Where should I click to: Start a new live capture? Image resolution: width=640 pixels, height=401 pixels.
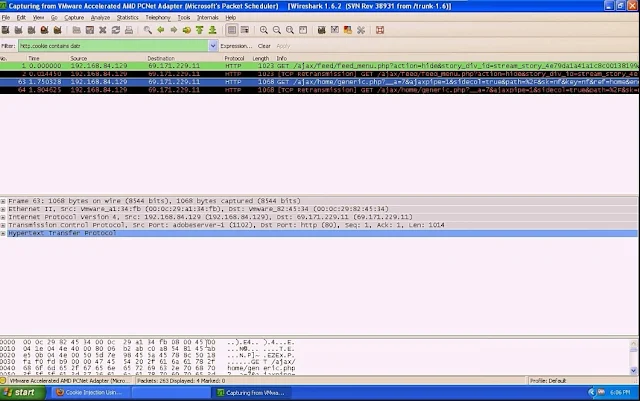[31, 30]
